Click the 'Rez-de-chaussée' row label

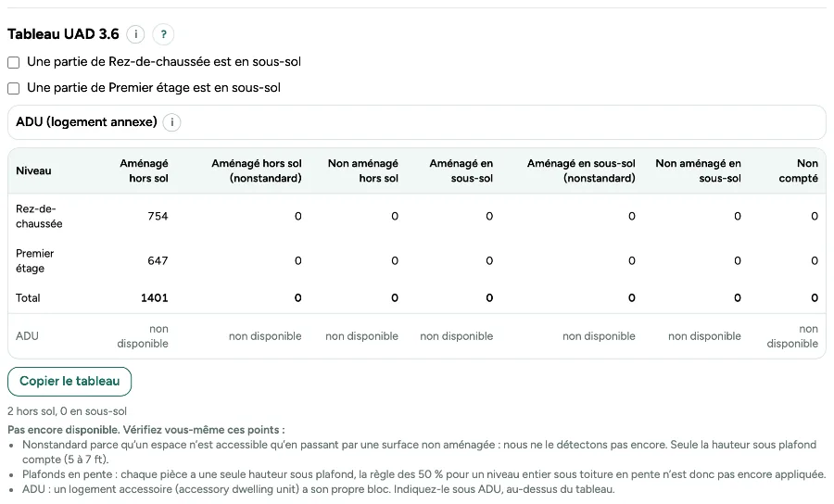39,217
